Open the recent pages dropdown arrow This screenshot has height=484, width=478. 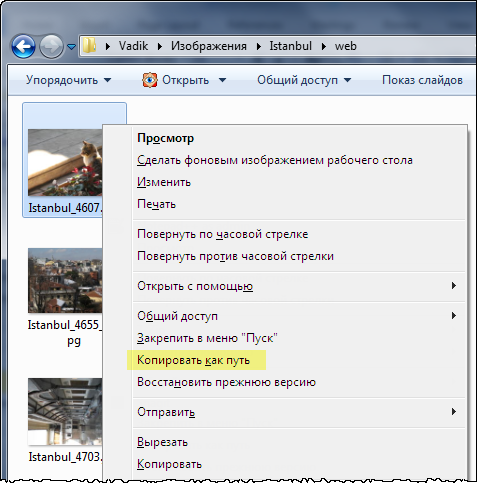tap(71, 47)
